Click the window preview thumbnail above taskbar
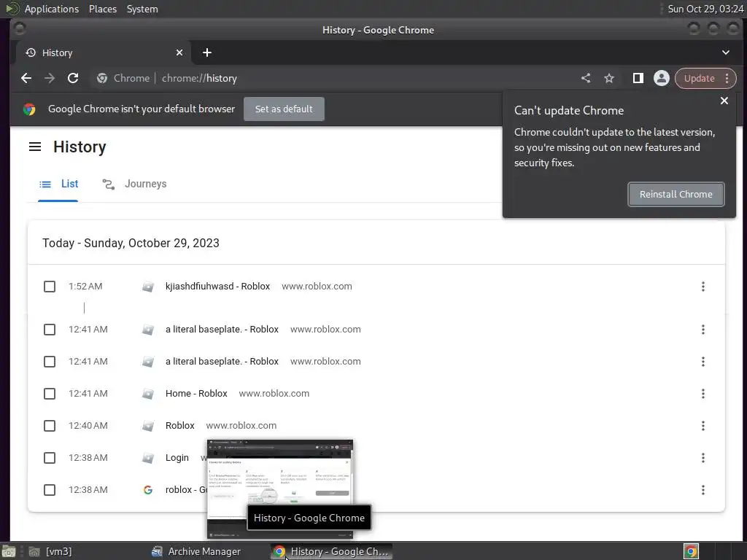The height and width of the screenshot is (560, 747). pos(280,489)
